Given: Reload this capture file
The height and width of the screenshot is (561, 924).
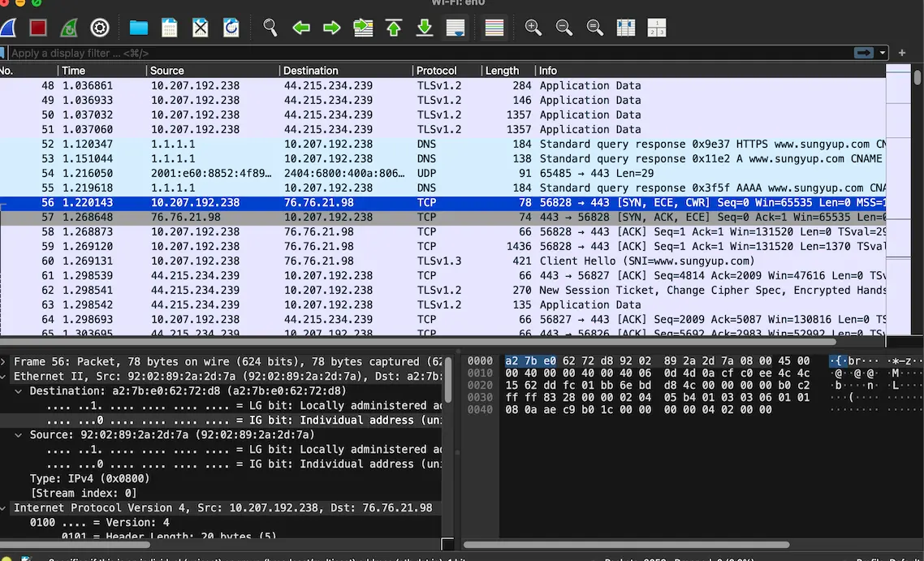Looking at the screenshot, I should point(231,27).
